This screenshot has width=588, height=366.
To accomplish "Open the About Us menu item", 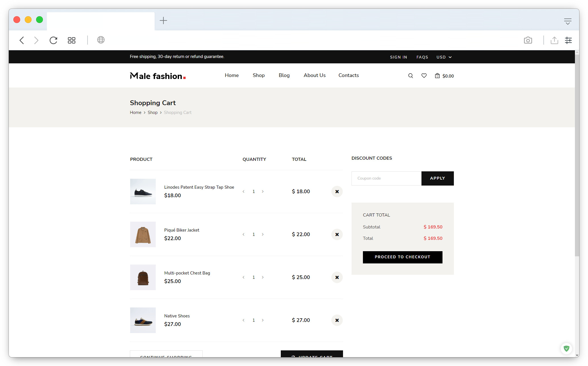I will click(315, 75).
